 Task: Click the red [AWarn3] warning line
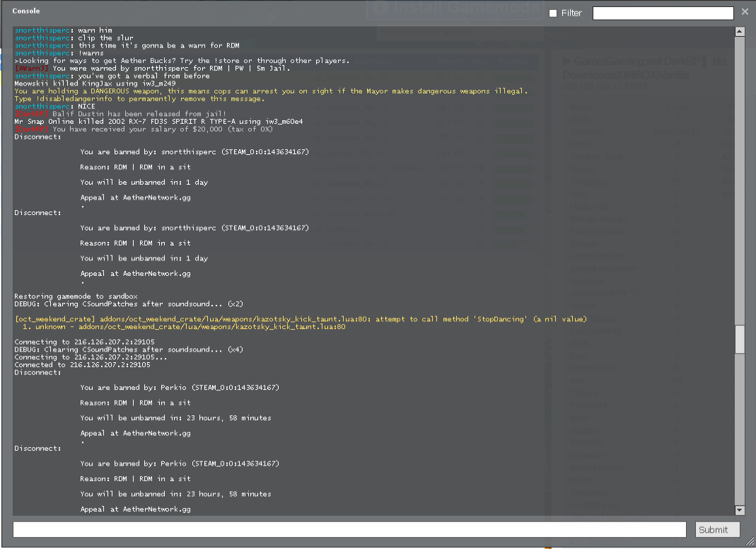[152, 68]
